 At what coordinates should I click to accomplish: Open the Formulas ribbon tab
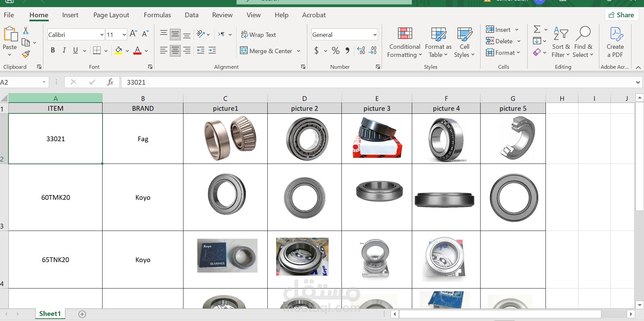pos(157,15)
